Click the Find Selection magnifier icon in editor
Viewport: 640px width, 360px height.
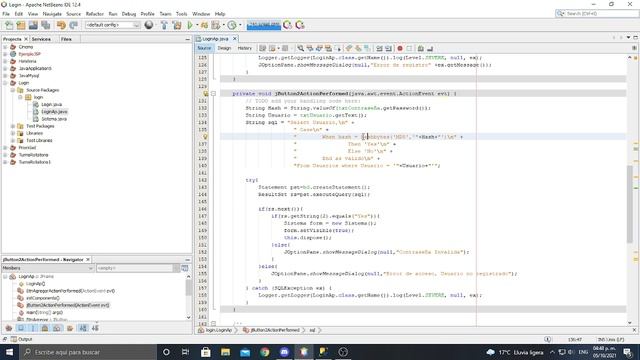click(300, 48)
